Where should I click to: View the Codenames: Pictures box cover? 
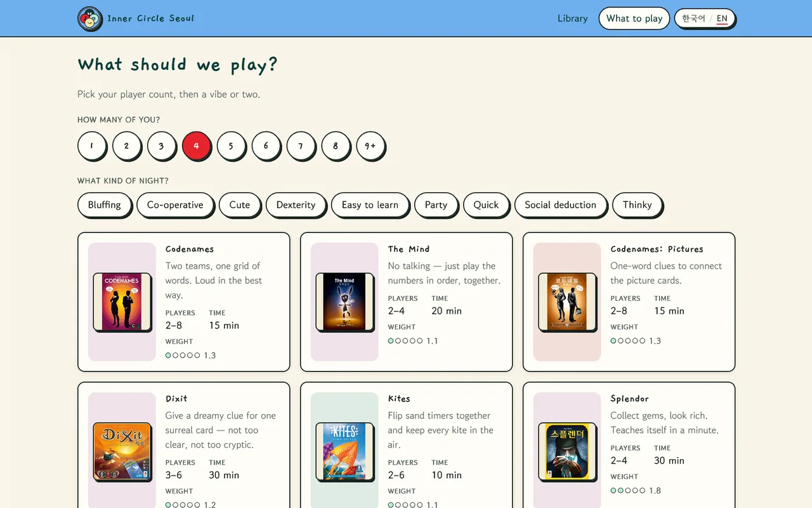click(567, 302)
